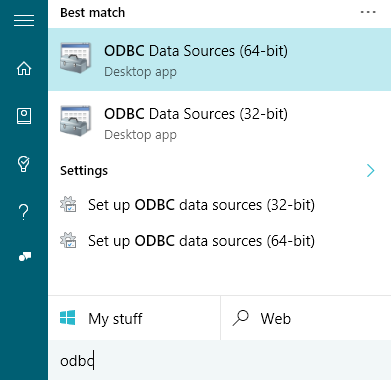This screenshot has height=380, width=391.
Task: Search in My stuff
Action: 134,318
